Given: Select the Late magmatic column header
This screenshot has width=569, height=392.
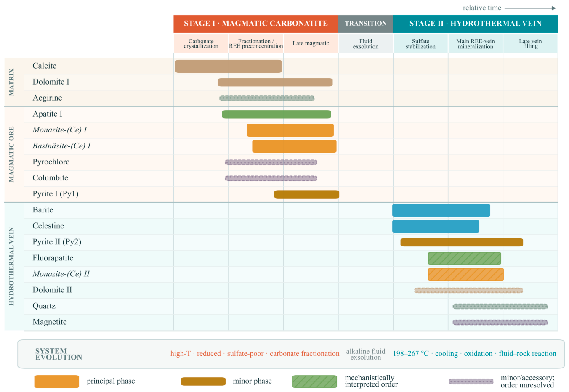Looking at the screenshot, I should click(311, 44).
